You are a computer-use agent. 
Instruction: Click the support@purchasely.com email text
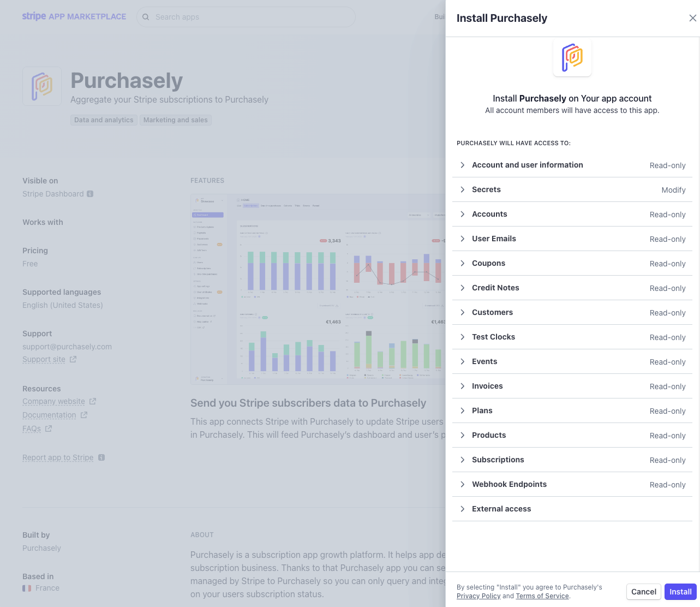point(67,347)
